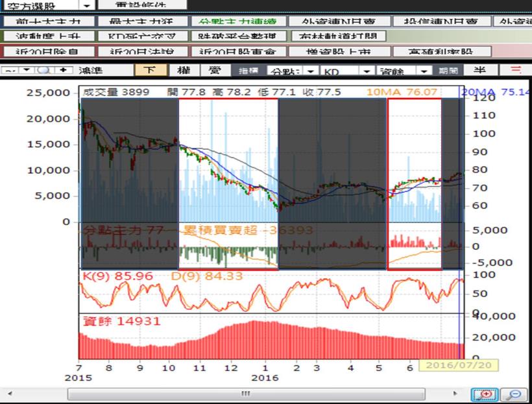Select the 近20日除息 filter tab
The width and height of the screenshot is (532, 404).
click(x=47, y=51)
